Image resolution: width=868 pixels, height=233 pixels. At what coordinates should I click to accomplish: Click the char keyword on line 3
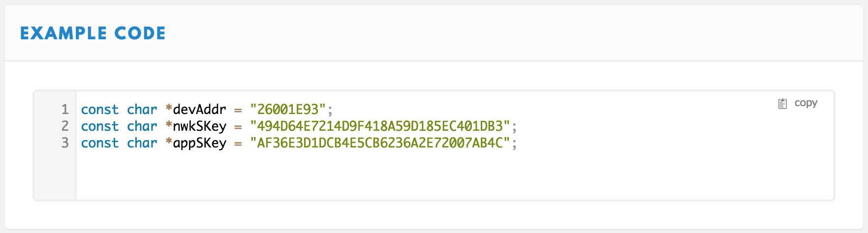click(142, 143)
